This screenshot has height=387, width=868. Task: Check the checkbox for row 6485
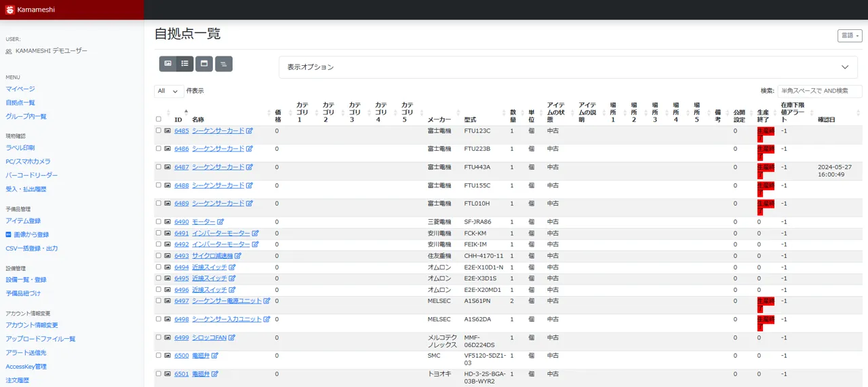pyautogui.click(x=159, y=130)
